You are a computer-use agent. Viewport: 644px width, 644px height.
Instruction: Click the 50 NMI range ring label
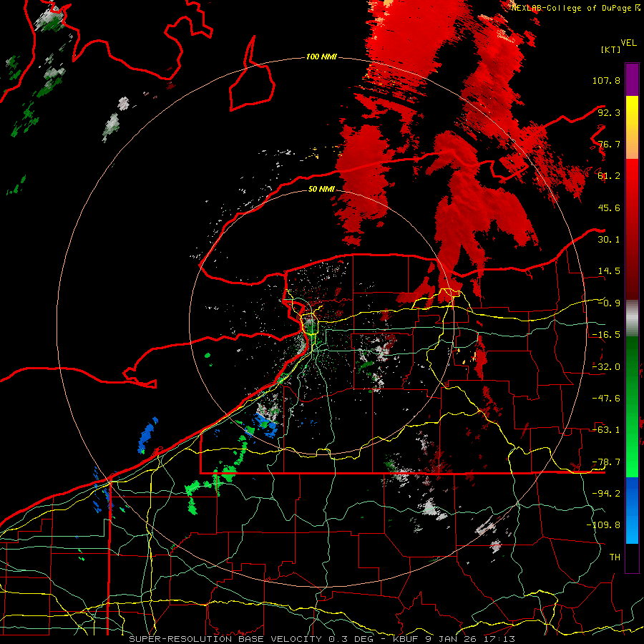[321, 189]
